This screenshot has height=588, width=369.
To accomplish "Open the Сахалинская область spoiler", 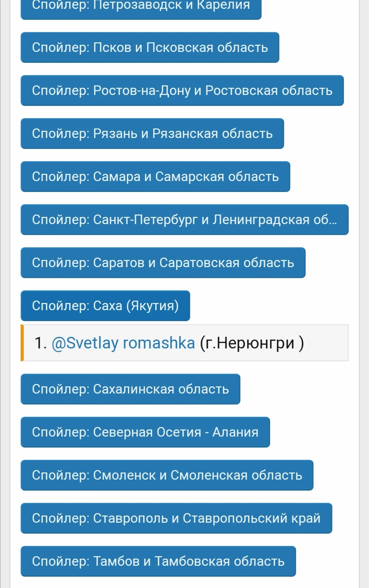I will point(131,389).
